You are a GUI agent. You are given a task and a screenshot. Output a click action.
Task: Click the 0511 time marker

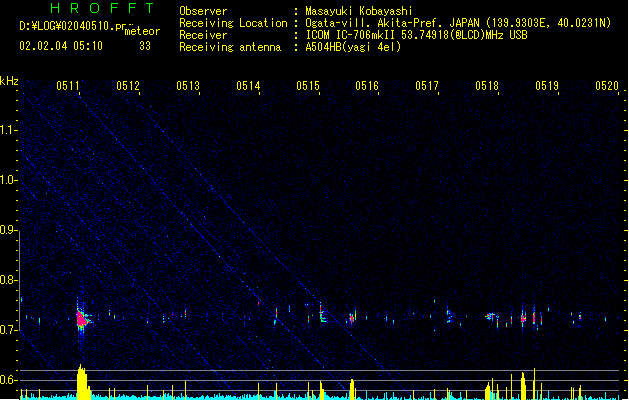click(67, 86)
